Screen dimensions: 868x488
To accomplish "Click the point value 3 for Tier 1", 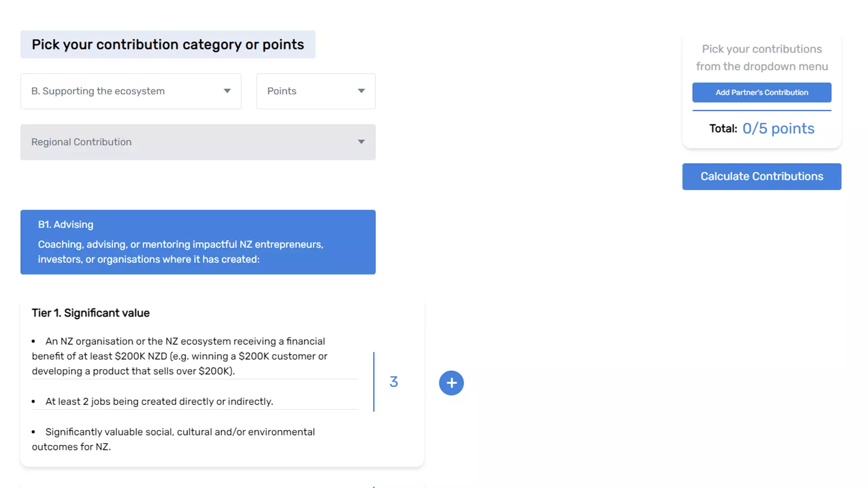I will point(394,382).
